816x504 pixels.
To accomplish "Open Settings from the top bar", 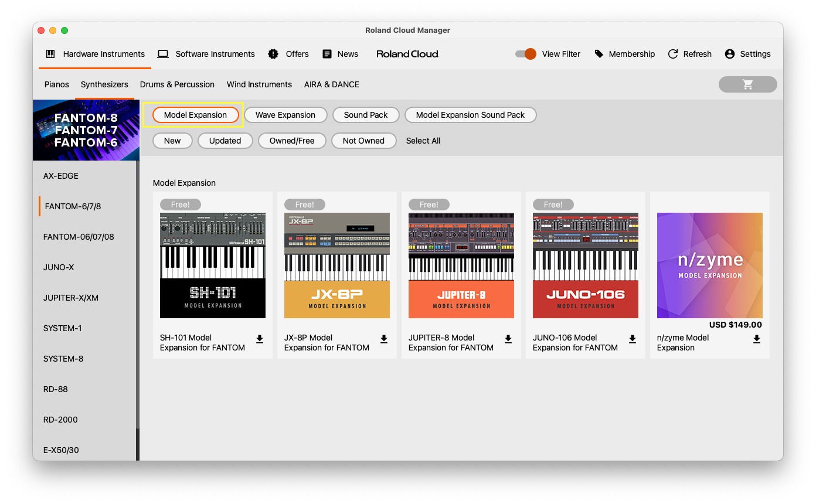I will coord(748,54).
